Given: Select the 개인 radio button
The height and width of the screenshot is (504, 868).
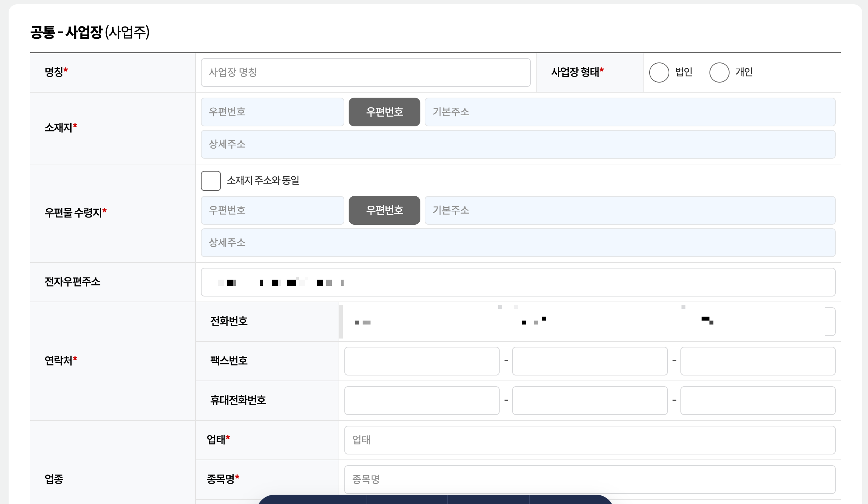Looking at the screenshot, I should coord(719,73).
